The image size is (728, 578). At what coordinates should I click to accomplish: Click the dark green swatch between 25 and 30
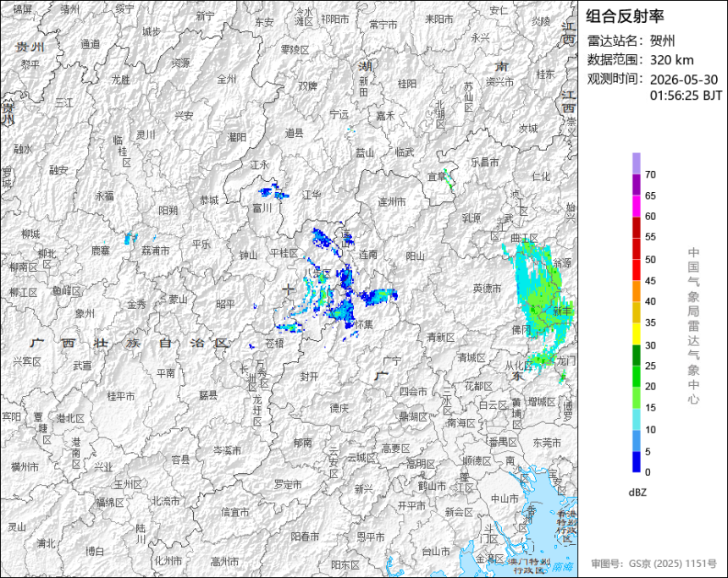636,355
